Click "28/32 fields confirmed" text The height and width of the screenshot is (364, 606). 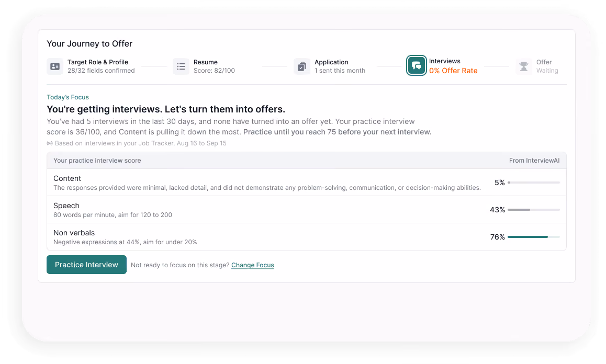101,71
